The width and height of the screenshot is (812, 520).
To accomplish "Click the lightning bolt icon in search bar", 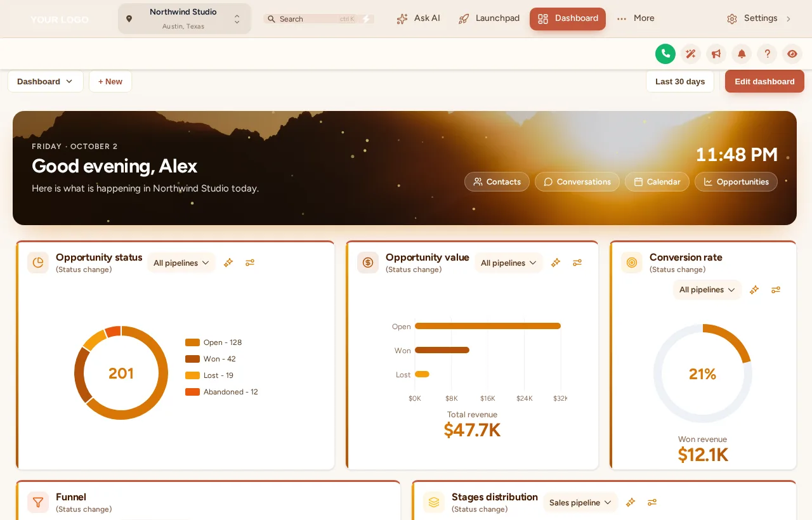I will click(x=366, y=19).
